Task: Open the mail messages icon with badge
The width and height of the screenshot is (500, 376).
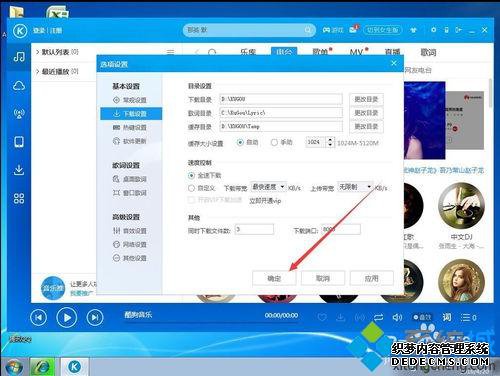Action: (x=354, y=29)
